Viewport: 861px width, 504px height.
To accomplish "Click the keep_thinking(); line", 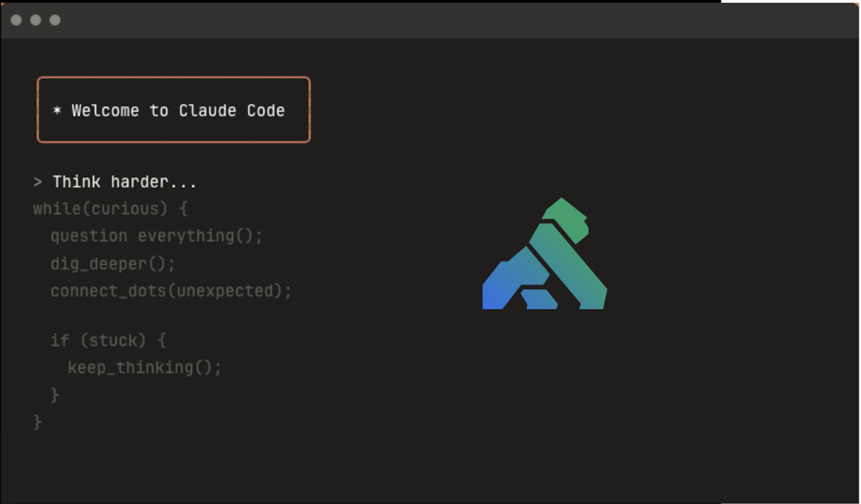I will pyautogui.click(x=145, y=368).
